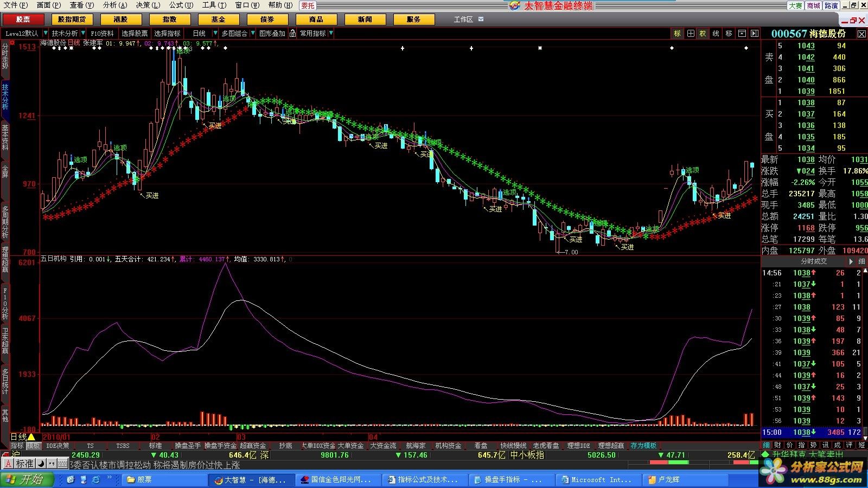Click the skip-to-end panel icon
Viewport: 868px width, 488px height.
tap(754, 34)
